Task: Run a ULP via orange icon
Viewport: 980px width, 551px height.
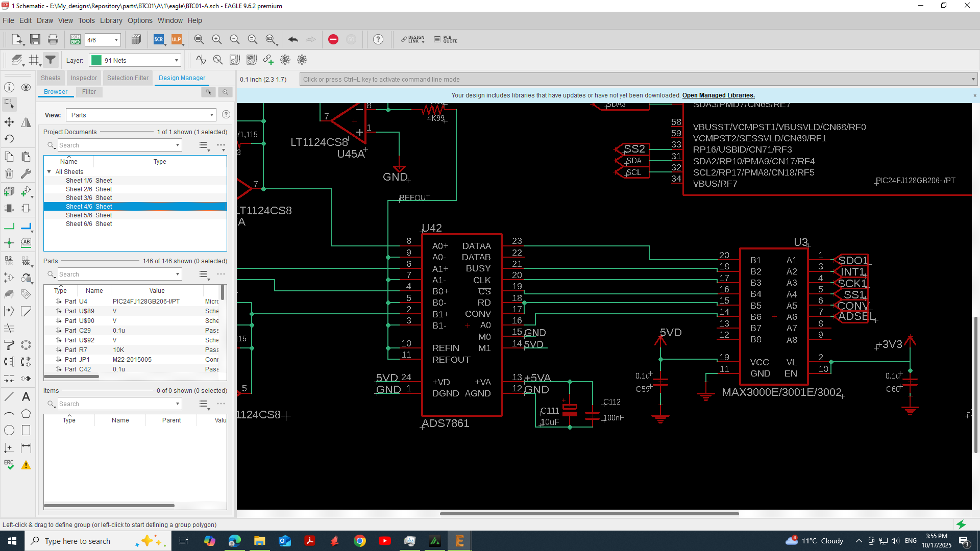Action: pyautogui.click(x=176, y=39)
